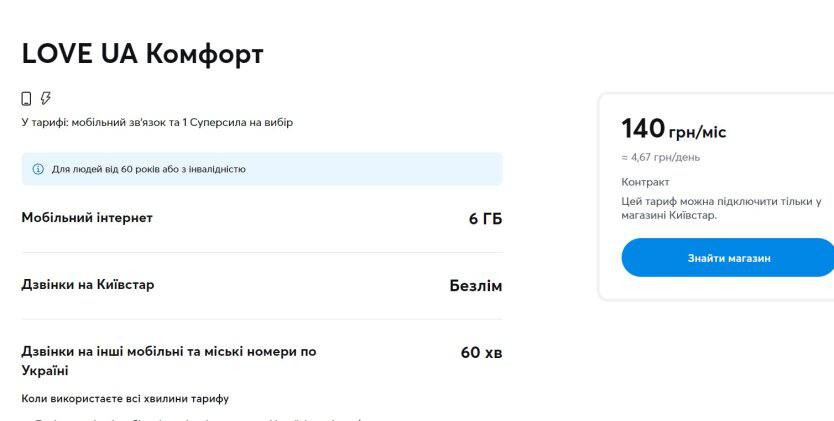The width and height of the screenshot is (834, 421).
Task: Click the Коли використаєте всі хвилини тарифу text
Action: (125, 398)
